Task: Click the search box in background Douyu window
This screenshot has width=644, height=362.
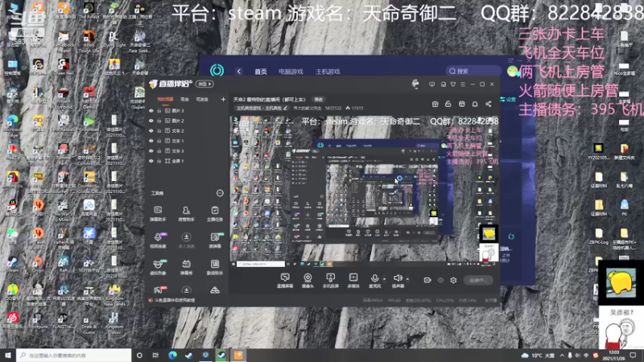Action: (473, 71)
